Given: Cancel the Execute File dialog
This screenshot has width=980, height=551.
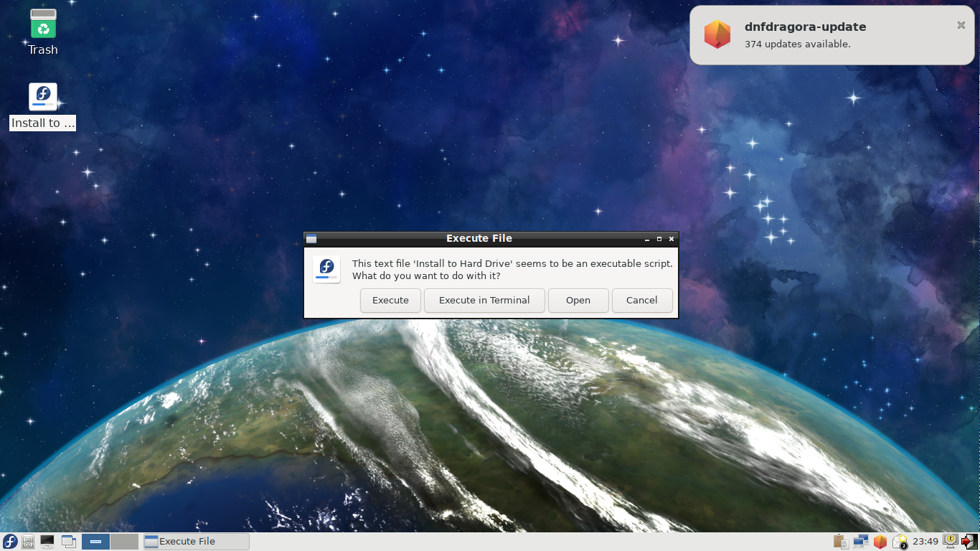Looking at the screenshot, I should click(641, 301).
